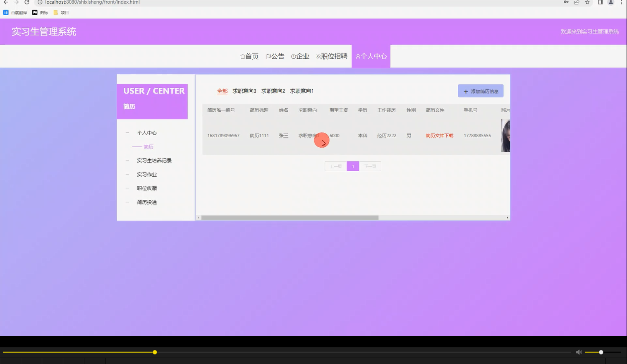Open the 百度翻译 bookmark icon
Image resolution: width=627 pixels, height=364 pixels.
[5, 12]
